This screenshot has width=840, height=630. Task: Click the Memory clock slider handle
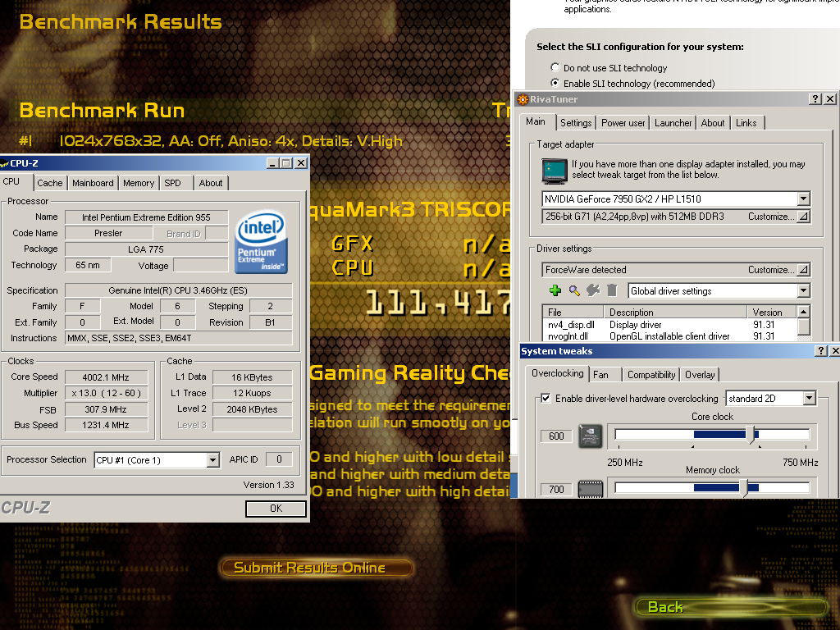(x=743, y=487)
